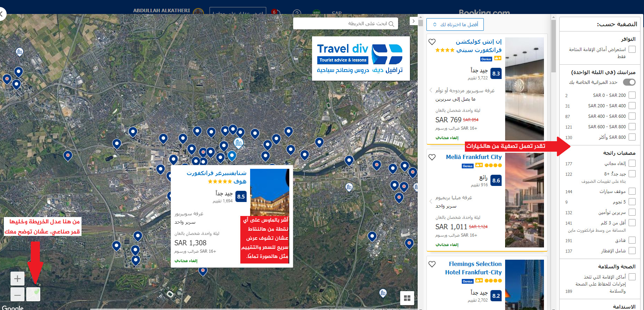Open Flemings Selection Hotel Frankfurt-City link

click(473, 268)
